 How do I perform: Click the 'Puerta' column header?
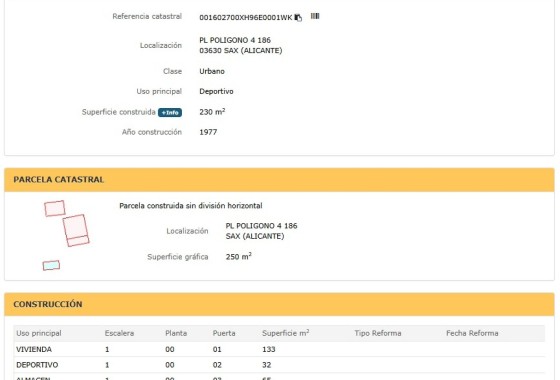tap(224, 333)
